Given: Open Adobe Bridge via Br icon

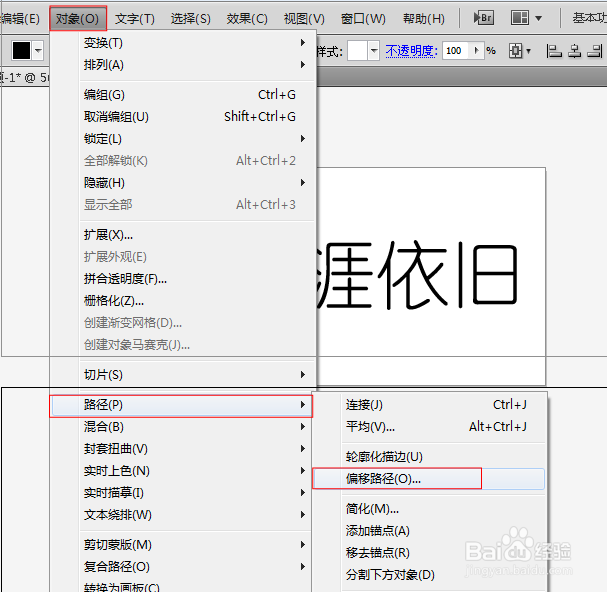Looking at the screenshot, I should click(484, 18).
